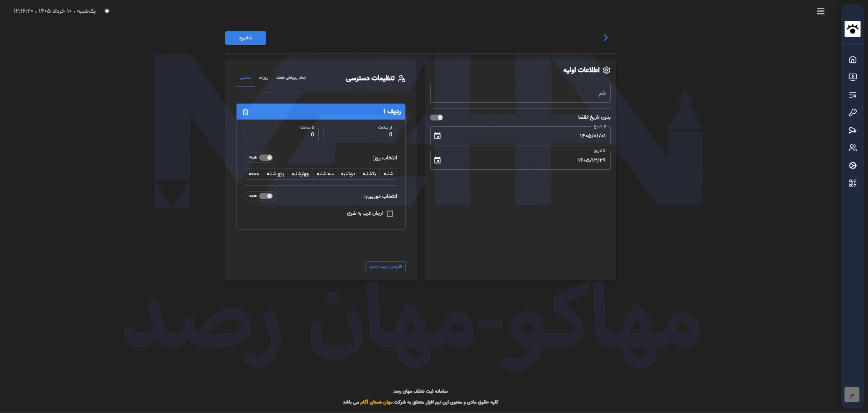Click the نام input field

(x=520, y=93)
